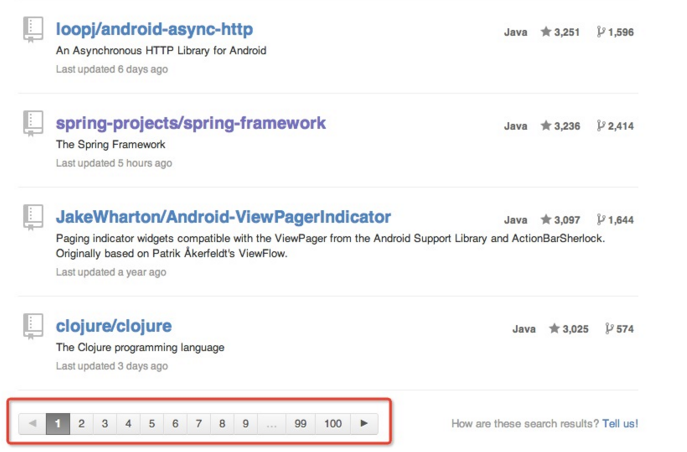This screenshot has height=452, width=687.
Task: Click 'Last updated 6 days ago' text
Action: click(x=112, y=69)
